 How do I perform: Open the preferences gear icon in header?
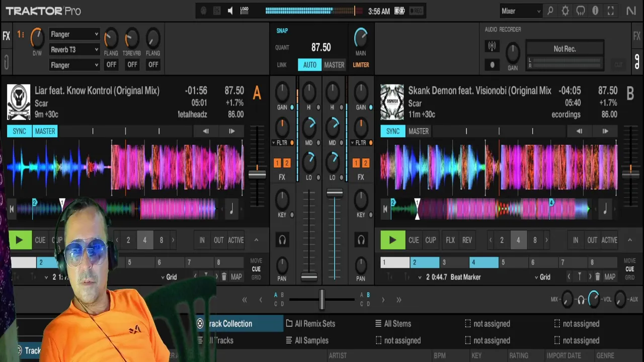566,11
